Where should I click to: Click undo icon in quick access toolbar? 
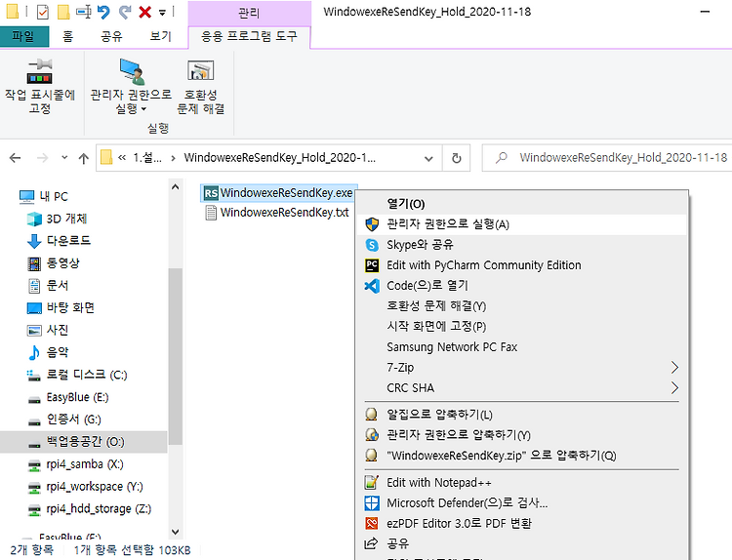pos(103,12)
